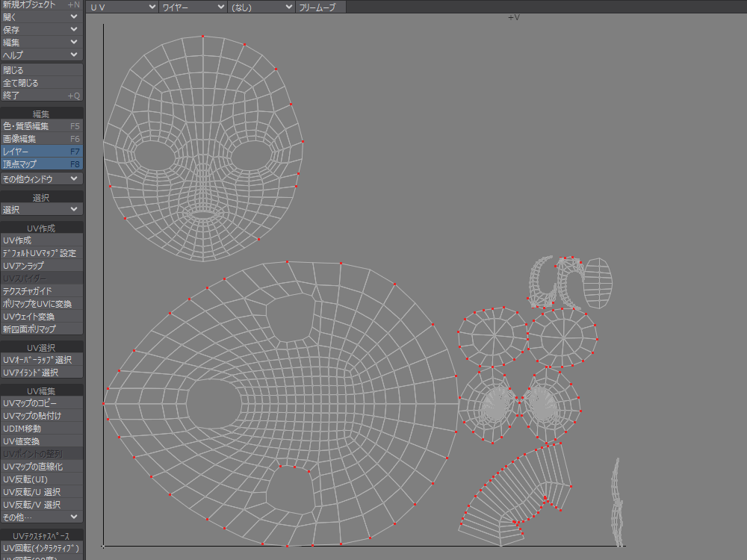
Task: Toggle the 頂点マップ panel (F8)
Action: (41, 164)
